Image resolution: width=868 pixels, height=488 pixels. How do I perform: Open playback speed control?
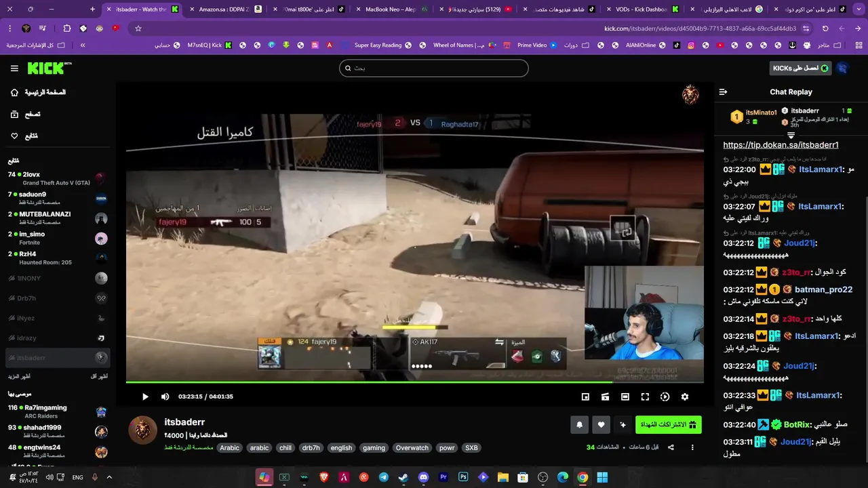(665, 396)
